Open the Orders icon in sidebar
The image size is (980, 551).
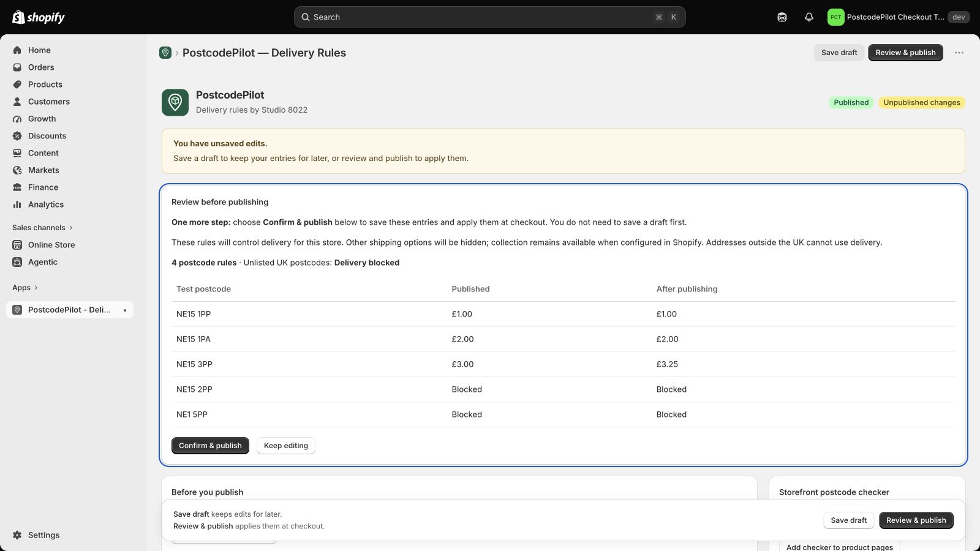[x=17, y=67]
